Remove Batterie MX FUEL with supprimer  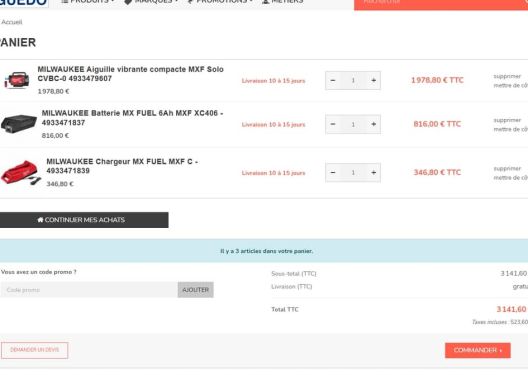[x=507, y=120]
